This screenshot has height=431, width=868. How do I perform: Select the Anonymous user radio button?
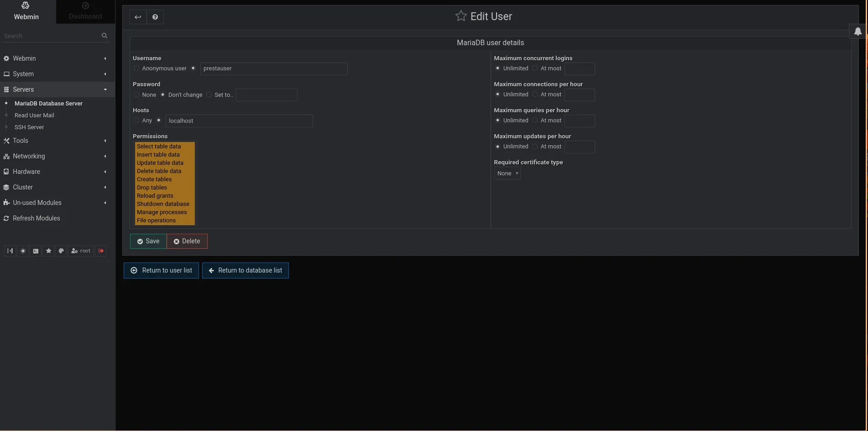(x=136, y=68)
